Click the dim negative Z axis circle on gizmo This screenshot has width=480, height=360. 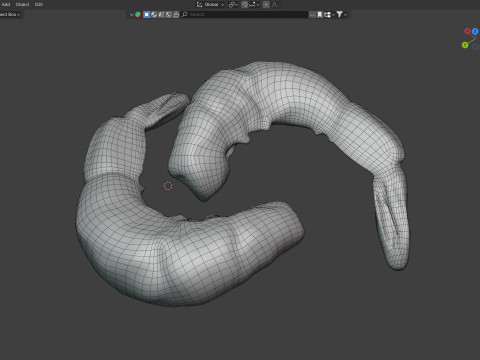tap(475, 46)
